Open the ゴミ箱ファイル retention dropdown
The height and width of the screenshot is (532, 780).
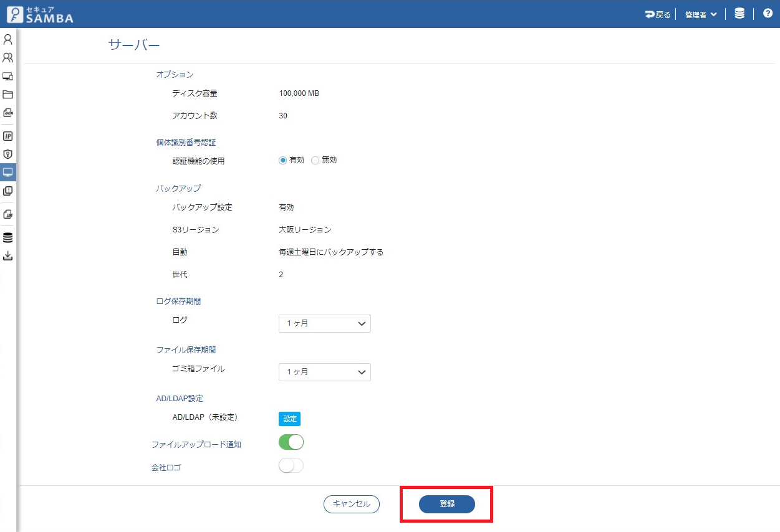324,372
